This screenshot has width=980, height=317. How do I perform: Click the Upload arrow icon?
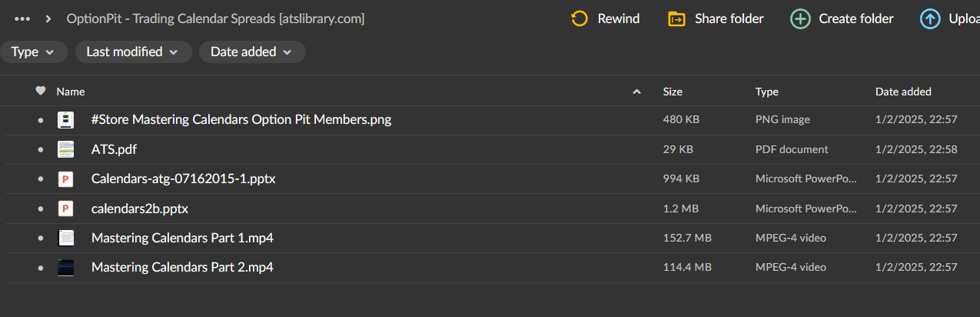pos(930,18)
